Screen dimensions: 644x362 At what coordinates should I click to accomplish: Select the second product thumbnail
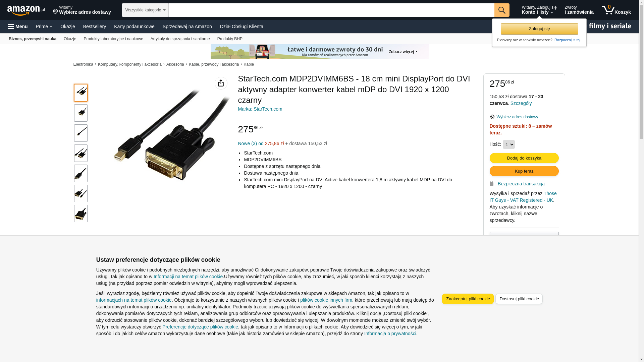(x=81, y=113)
